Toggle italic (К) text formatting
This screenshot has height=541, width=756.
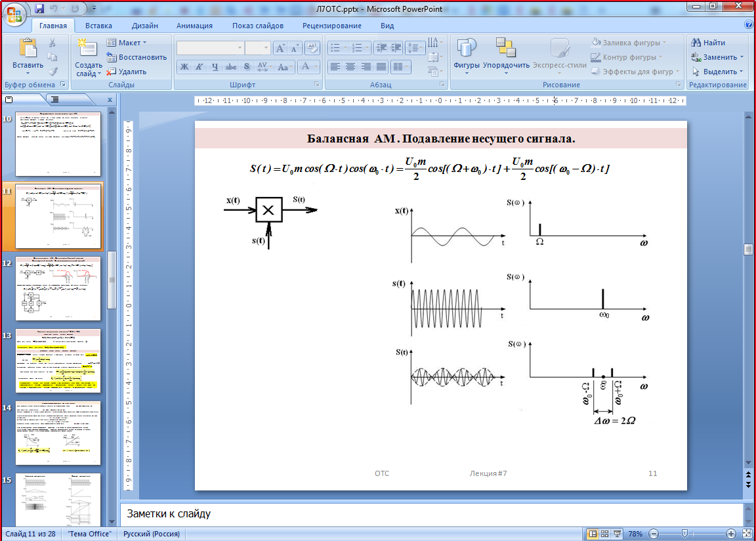coord(199,66)
